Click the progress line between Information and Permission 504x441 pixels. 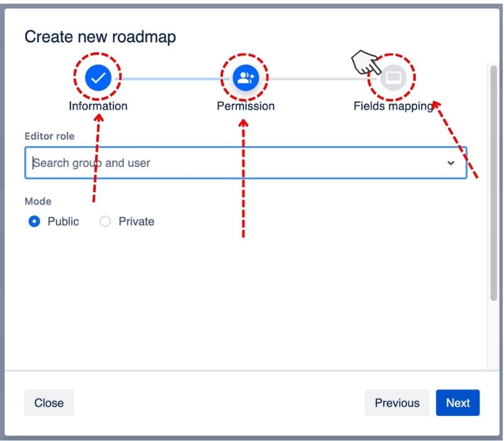point(171,79)
